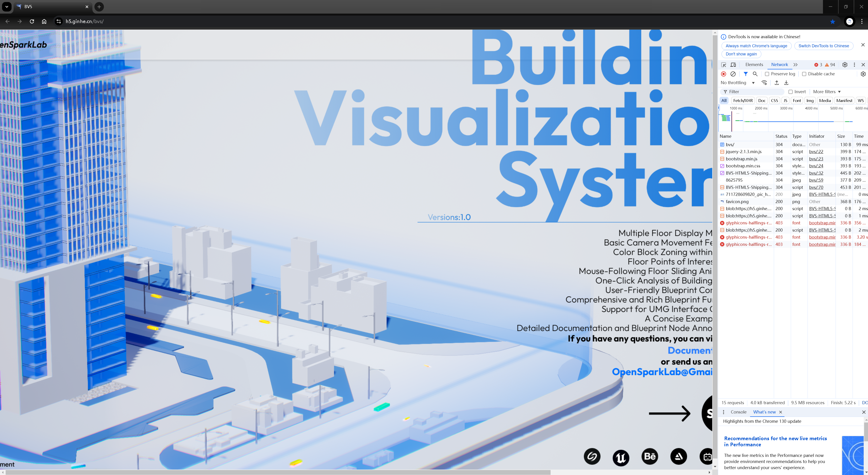Import a HAR file with the upload arrow

tap(777, 83)
